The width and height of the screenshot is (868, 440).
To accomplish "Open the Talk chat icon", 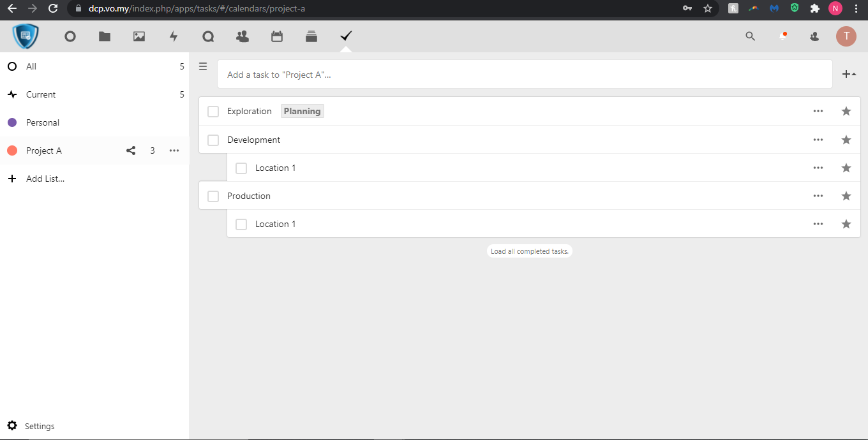I will [208, 37].
